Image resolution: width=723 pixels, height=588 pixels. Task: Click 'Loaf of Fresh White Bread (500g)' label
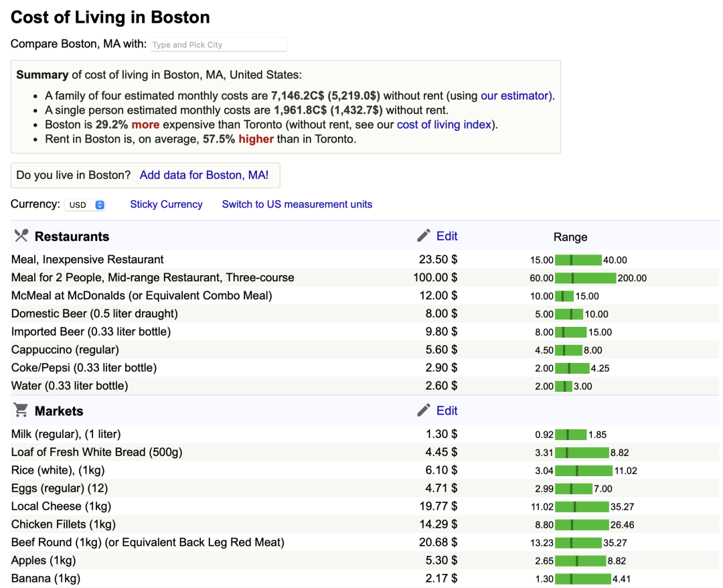coord(97,452)
